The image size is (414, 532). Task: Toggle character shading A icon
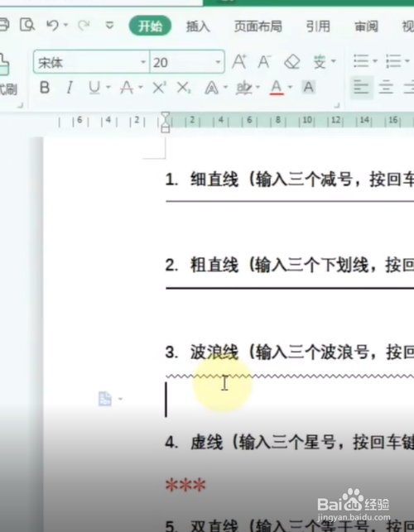click(x=308, y=88)
